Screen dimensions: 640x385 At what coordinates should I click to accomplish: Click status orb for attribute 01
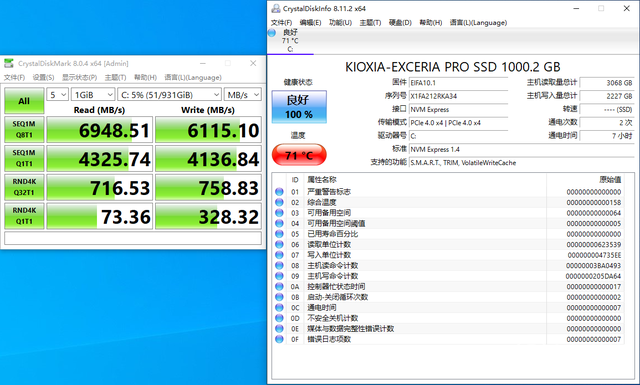click(279, 191)
